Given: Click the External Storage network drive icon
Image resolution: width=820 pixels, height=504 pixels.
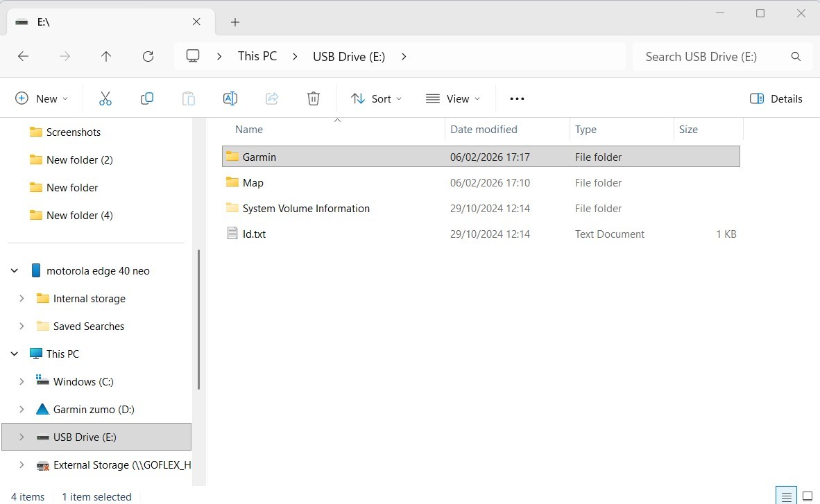Looking at the screenshot, I should pyautogui.click(x=42, y=465).
